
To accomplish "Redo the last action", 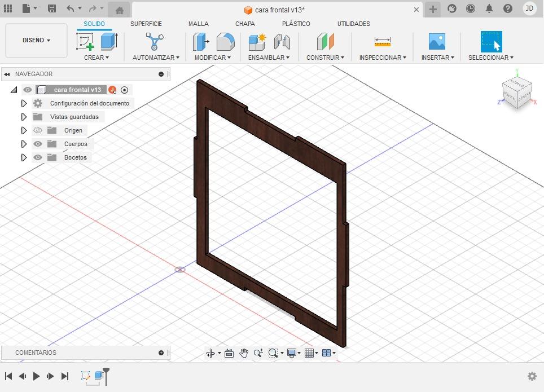I will 93,8.
